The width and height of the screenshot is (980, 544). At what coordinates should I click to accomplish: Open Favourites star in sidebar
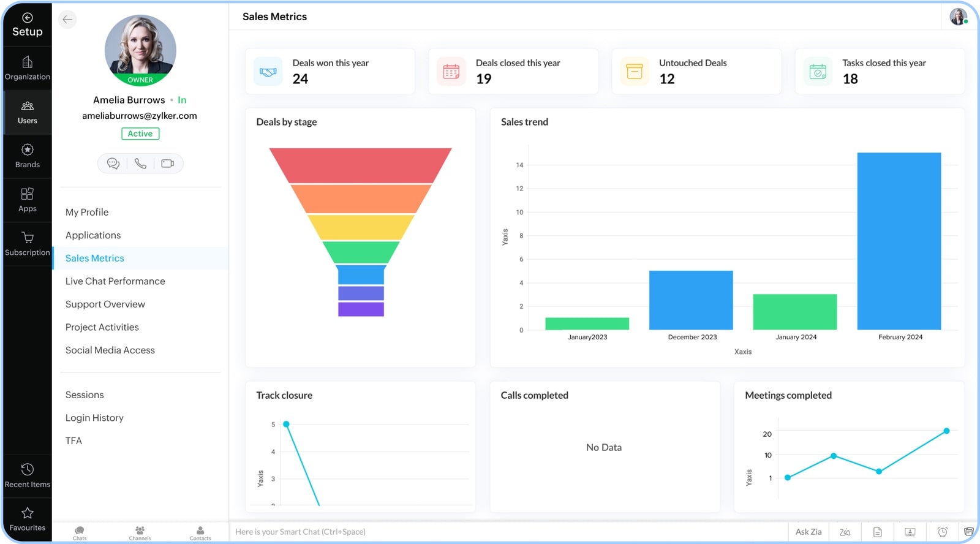28,519
